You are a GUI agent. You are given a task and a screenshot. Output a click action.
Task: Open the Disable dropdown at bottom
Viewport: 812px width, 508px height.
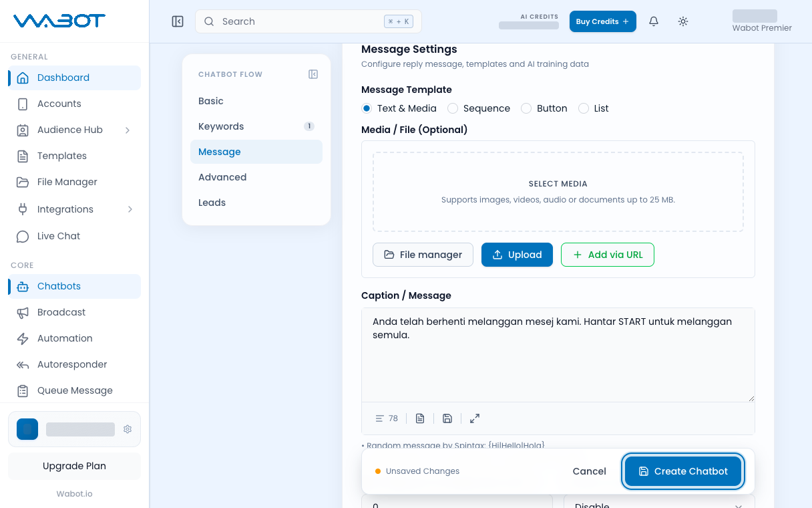coord(659,501)
